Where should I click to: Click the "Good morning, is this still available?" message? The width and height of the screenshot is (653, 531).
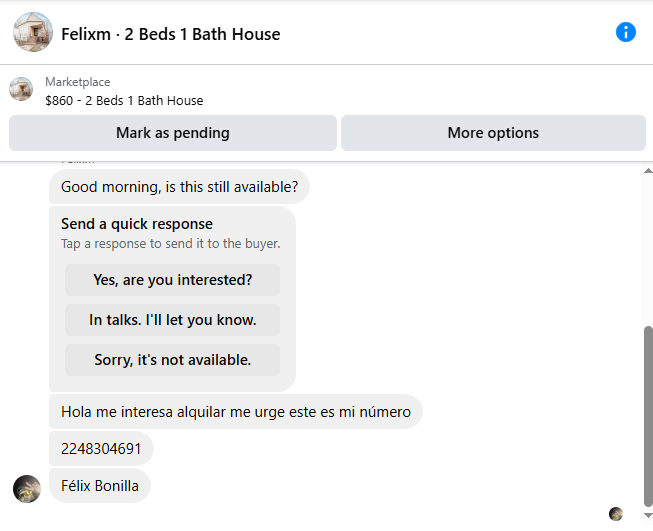179,187
